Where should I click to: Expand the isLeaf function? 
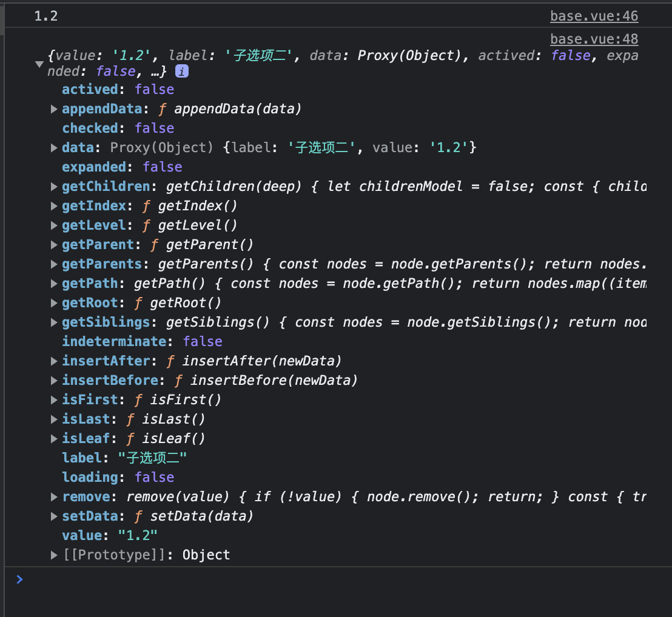[x=53, y=438]
